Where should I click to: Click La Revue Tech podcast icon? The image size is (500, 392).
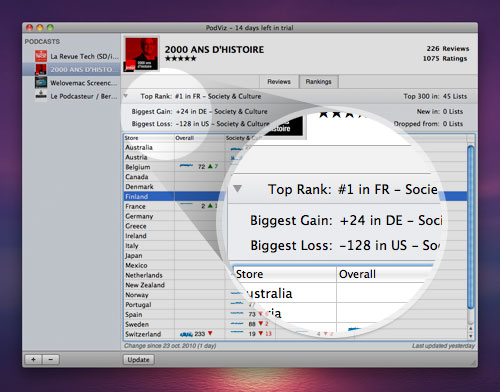pos(41,56)
